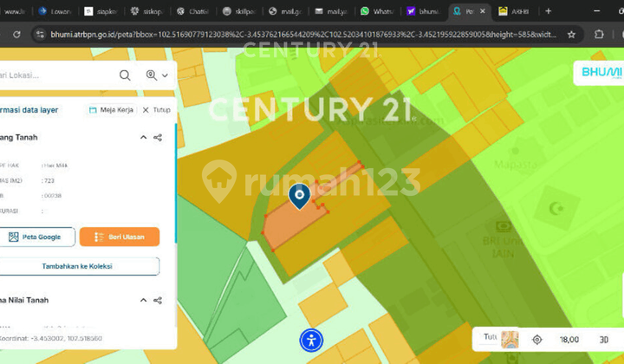Switch to the mail.ya tab
This screenshot has height=364, width=624.
(x=331, y=11)
